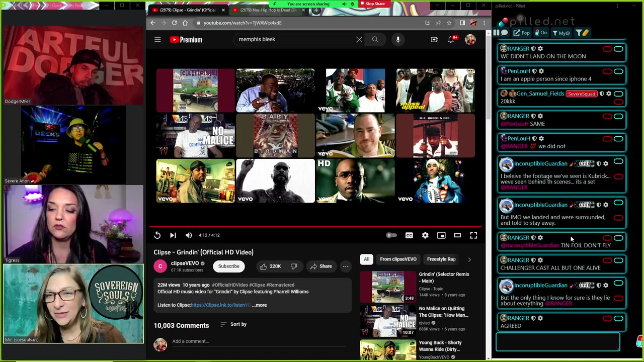Like the Grindin' video
This screenshot has height=362, width=644.
coord(271,266)
